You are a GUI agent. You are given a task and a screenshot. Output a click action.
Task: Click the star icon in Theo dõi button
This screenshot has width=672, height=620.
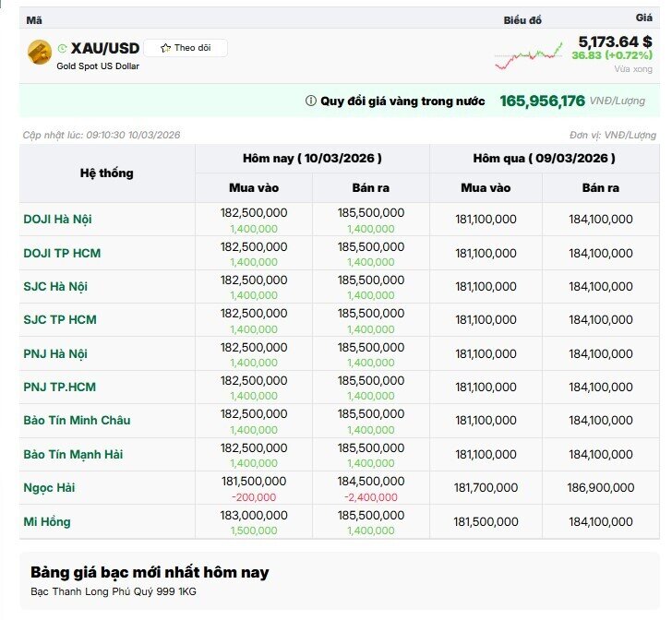coord(165,48)
